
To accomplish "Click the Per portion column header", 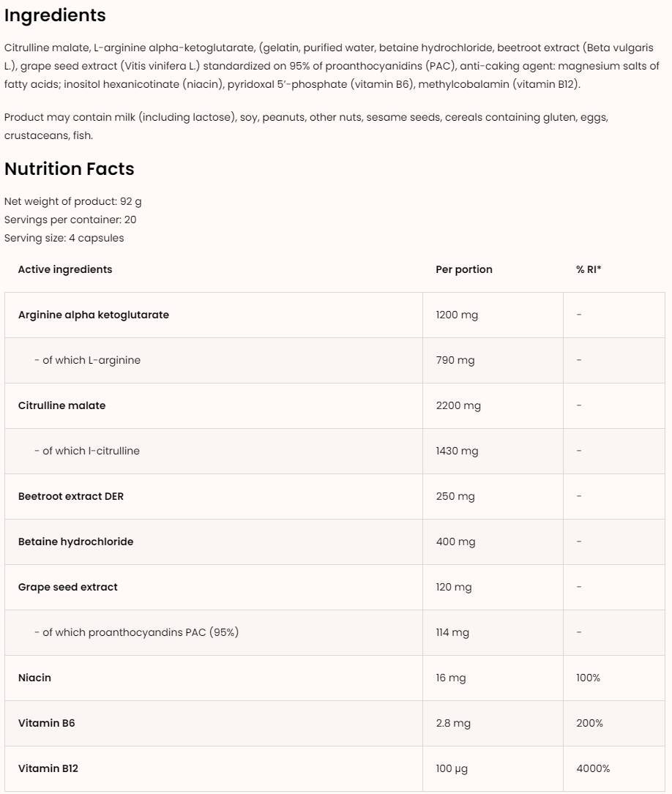I will [x=464, y=269].
